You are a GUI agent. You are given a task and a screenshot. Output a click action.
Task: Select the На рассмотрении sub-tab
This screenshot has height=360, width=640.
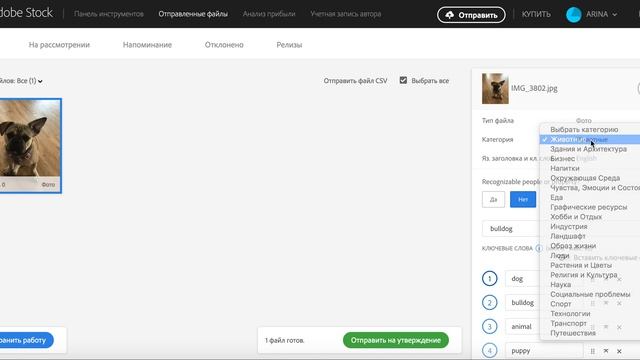59,45
